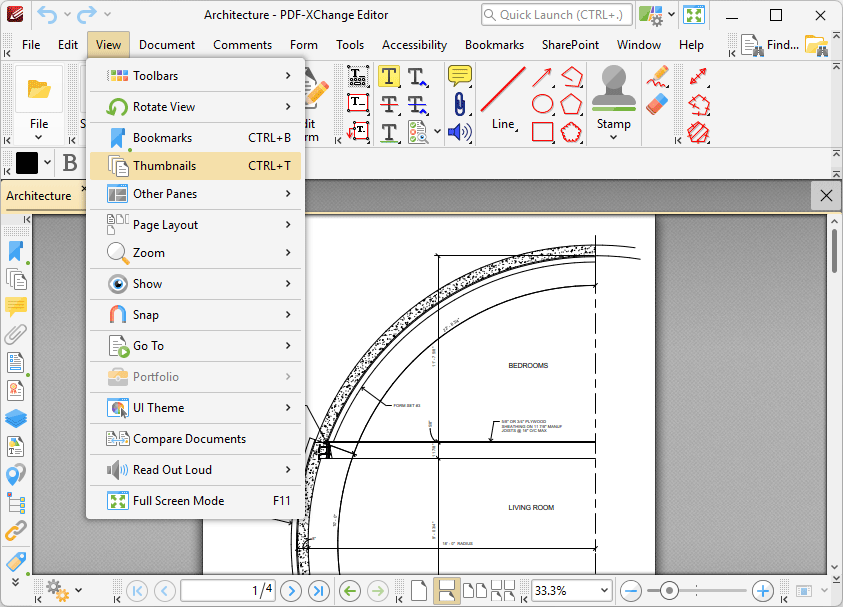The image size is (843, 607).
Task: Select the Callout tool
Action: point(358,132)
